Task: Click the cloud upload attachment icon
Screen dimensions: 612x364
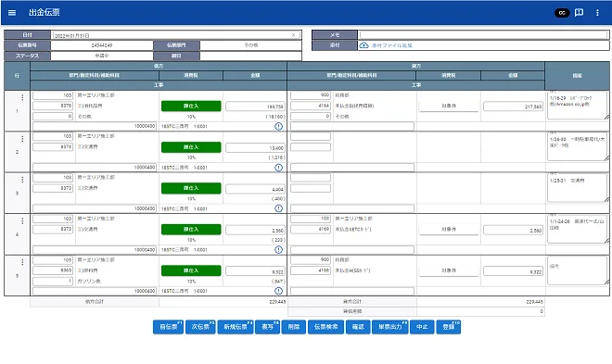Action: 363,45
